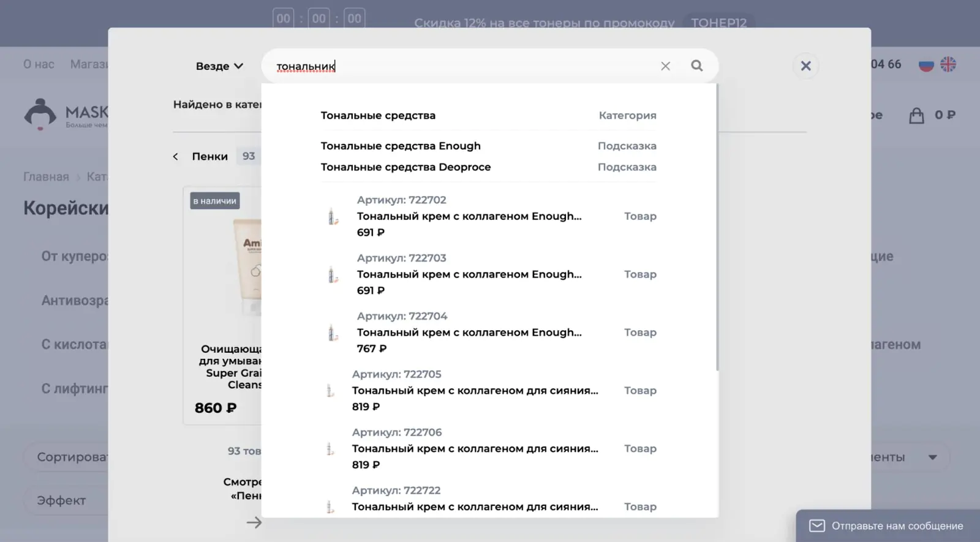Click the ТОНЕР12 promo code

coord(719,23)
